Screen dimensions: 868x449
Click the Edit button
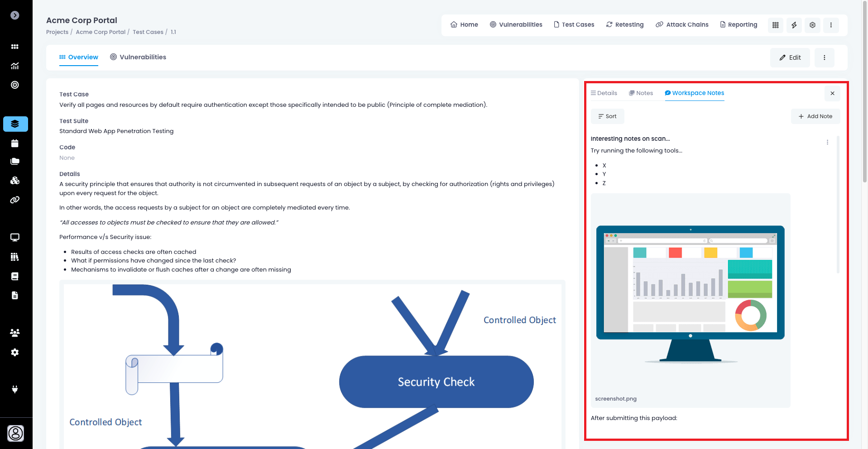coord(790,57)
